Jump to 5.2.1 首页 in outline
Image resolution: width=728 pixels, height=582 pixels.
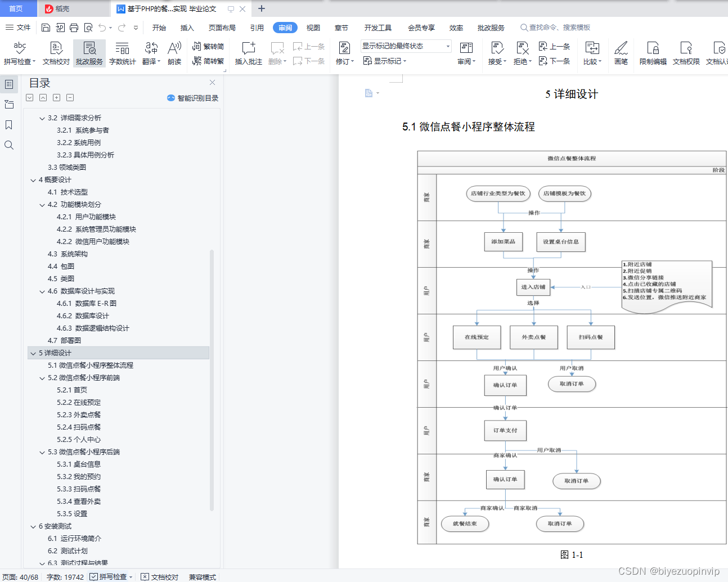coord(72,390)
